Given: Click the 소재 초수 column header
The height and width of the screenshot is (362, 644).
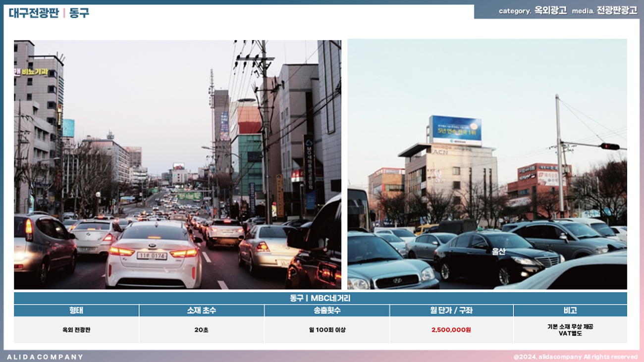Looking at the screenshot, I should [x=201, y=310].
